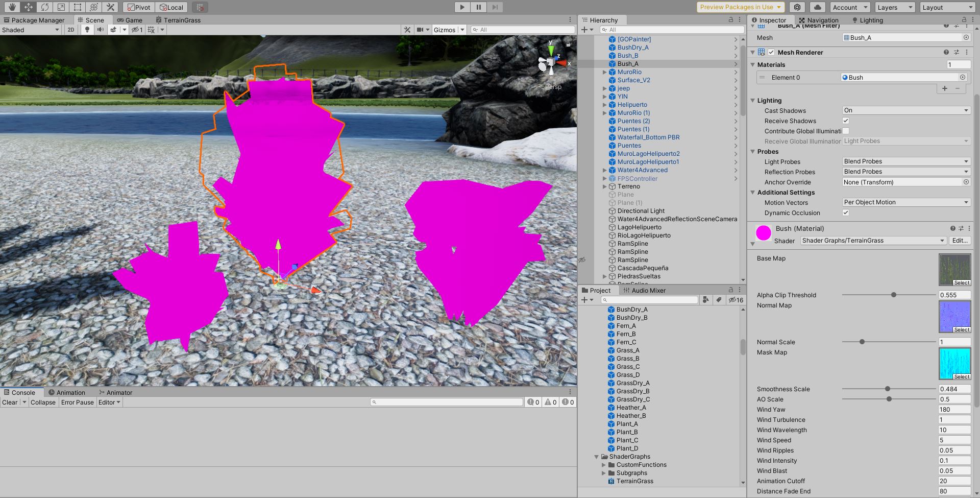Open the Rect Transform tool

(x=77, y=7)
